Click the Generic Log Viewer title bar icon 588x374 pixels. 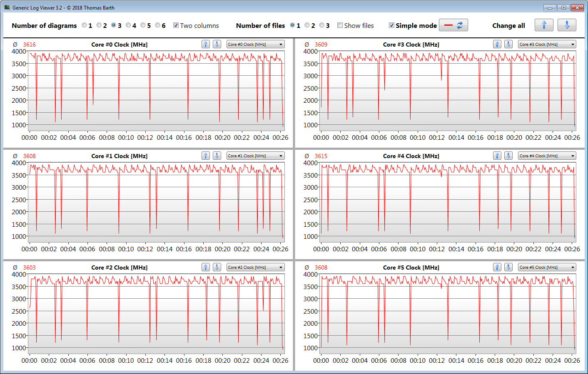[x=7, y=7]
